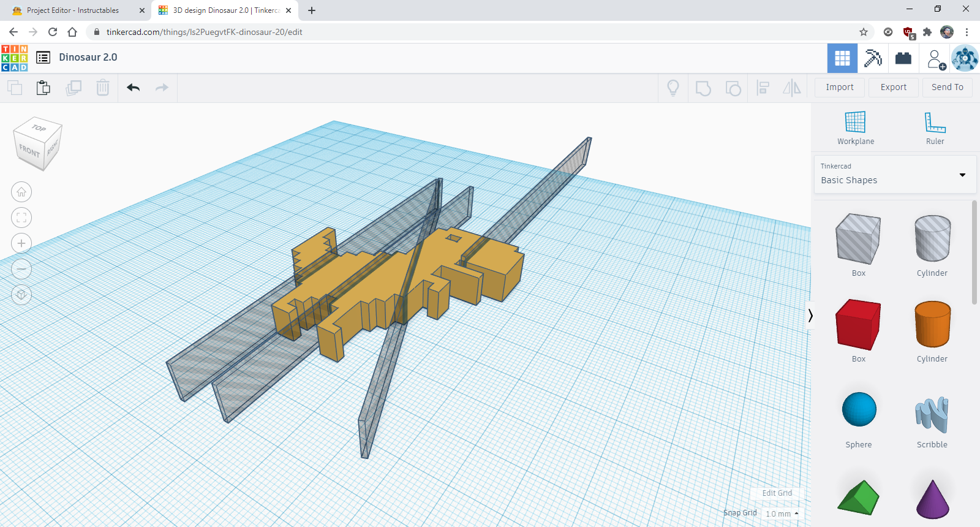Click the shapes panel scrollbar
Viewport: 980px width, 527px height.
[x=974, y=252]
